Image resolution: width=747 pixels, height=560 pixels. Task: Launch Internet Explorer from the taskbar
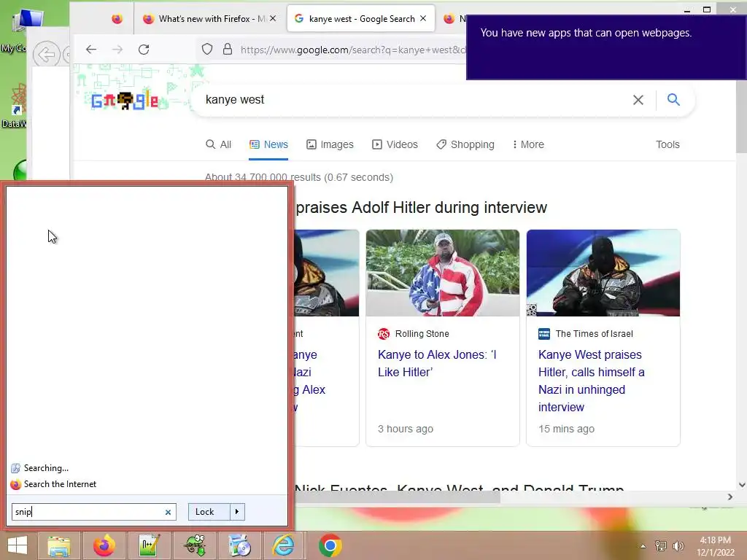coord(284,545)
